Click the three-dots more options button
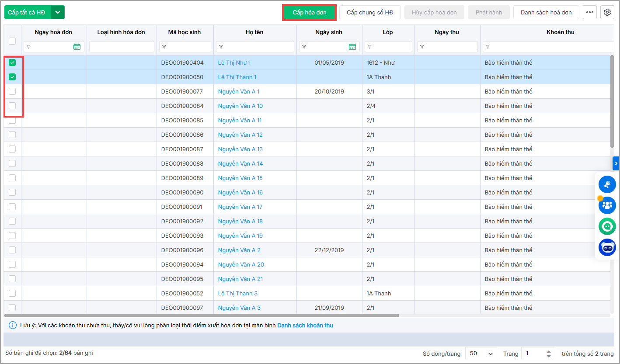620x364 pixels. [x=589, y=12]
